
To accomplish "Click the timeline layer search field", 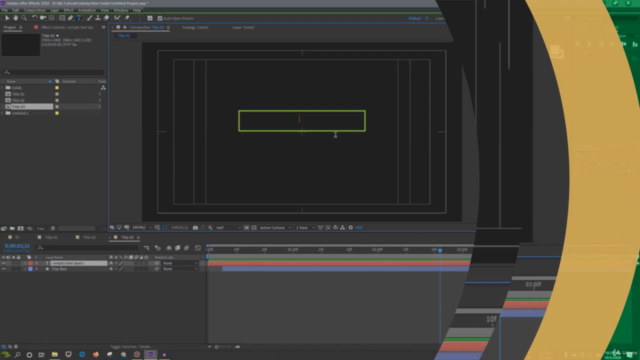I will click(88, 248).
